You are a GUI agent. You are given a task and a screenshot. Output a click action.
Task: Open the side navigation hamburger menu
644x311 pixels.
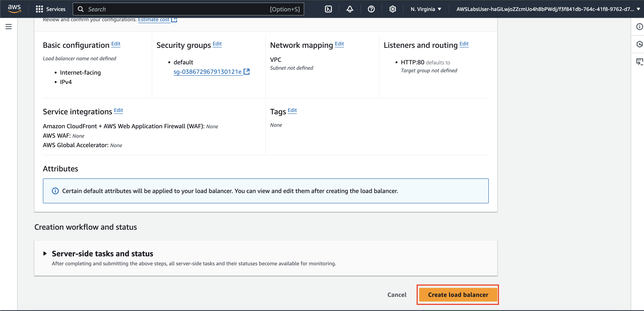[x=9, y=27]
